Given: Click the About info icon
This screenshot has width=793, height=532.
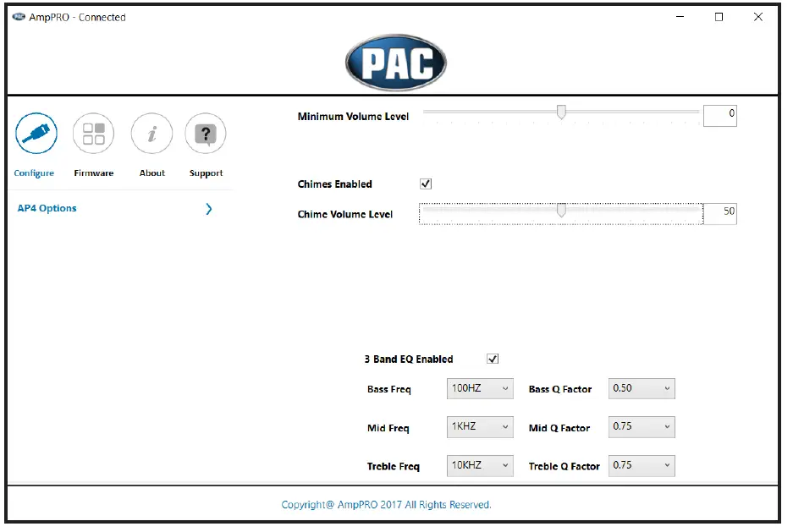Looking at the screenshot, I should [151, 133].
